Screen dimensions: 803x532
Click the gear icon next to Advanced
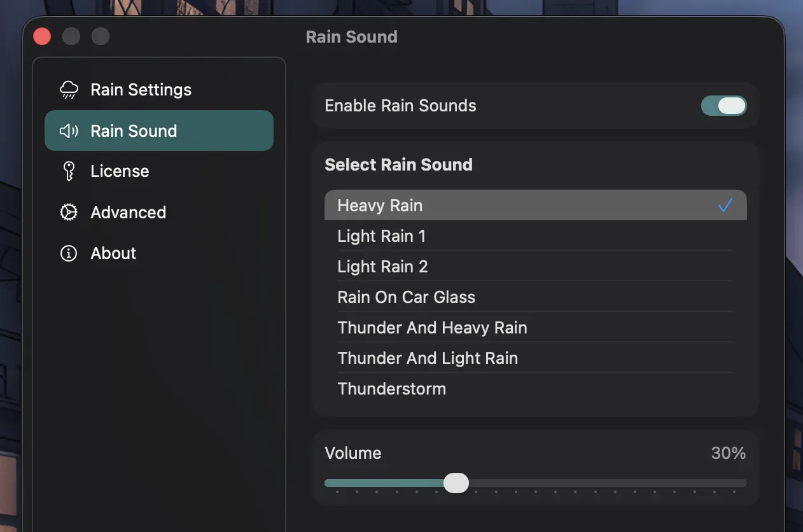(x=68, y=212)
